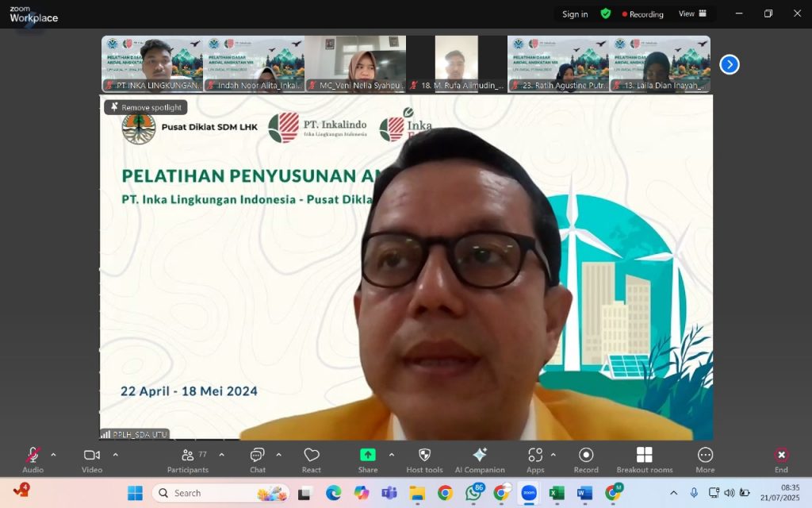The image size is (812, 508).
Task: Click the PPLH_SDA UTU speaker name label
Action: tap(135, 434)
